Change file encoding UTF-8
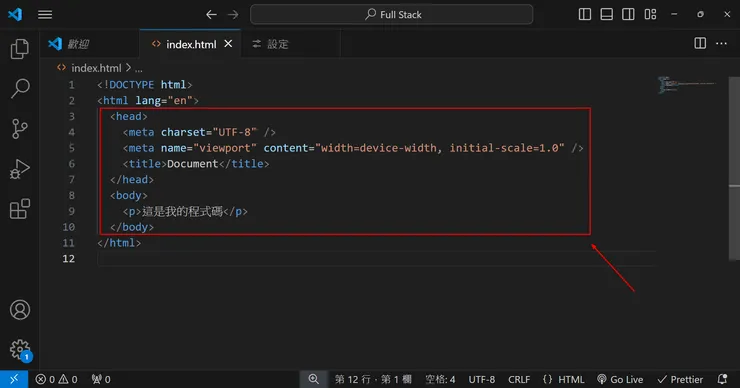The height and width of the screenshot is (388, 740). (x=482, y=380)
